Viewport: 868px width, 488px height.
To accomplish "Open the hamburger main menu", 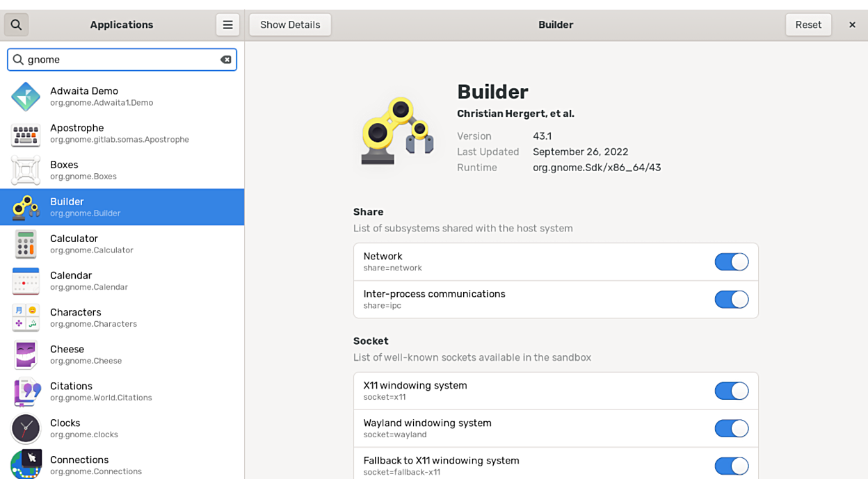I will click(227, 25).
